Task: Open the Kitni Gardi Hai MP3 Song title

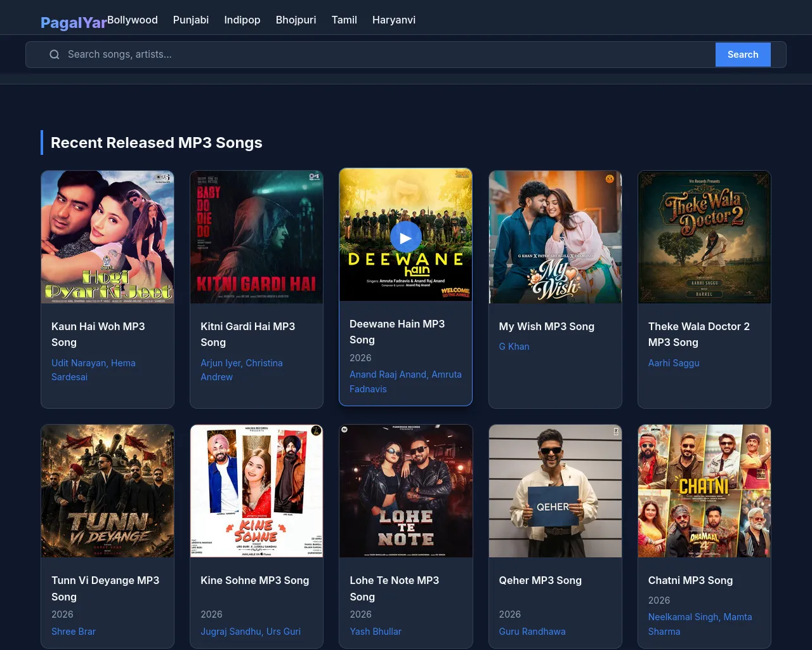Action: pyautogui.click(x=248, y=335)
